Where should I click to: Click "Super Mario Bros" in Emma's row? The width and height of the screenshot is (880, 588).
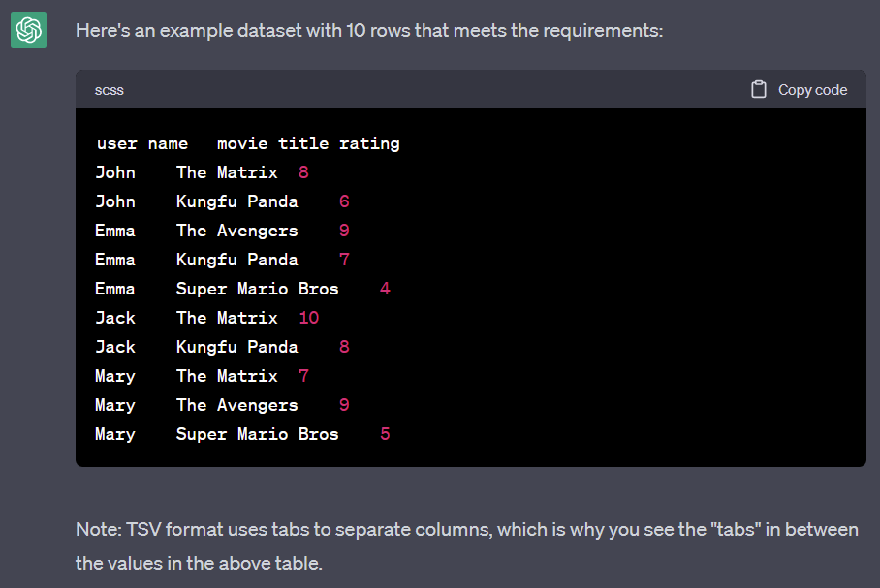pyautogui.click(x=257, y=289)
